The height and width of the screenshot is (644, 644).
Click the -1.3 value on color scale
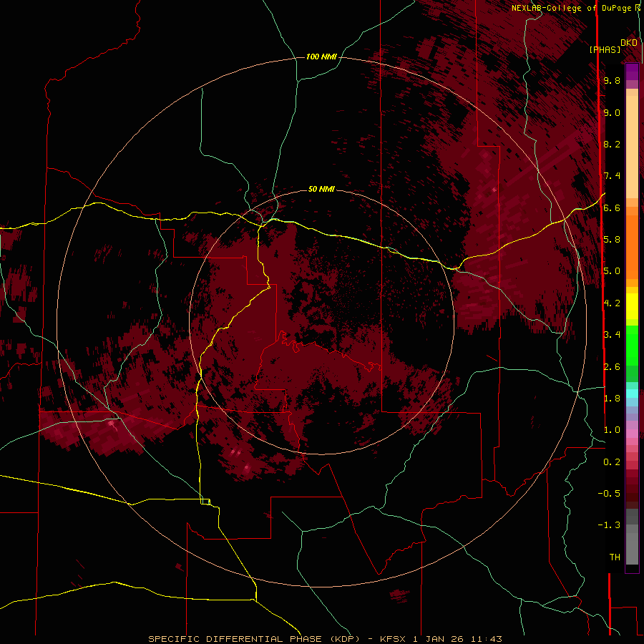609,525
